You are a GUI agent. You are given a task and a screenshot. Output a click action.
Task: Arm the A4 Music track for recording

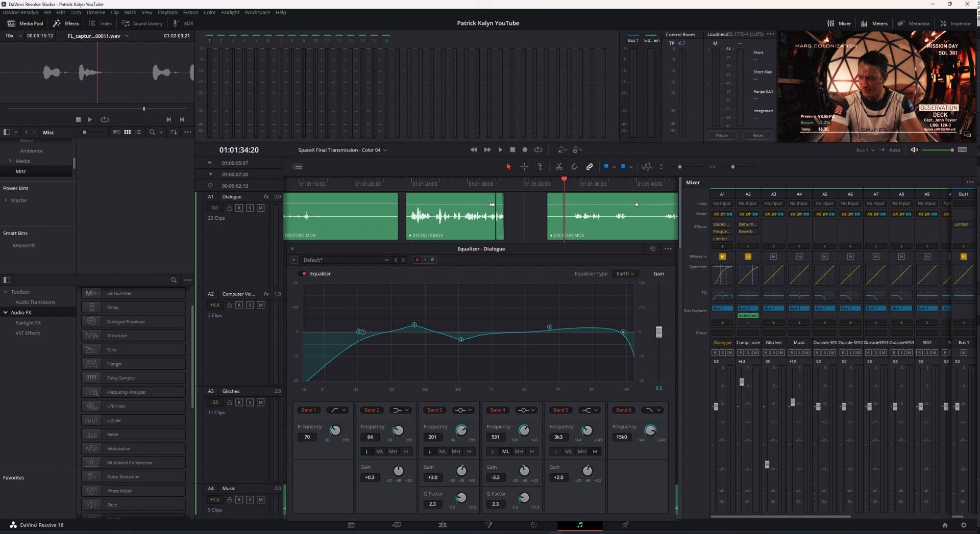[238, 500]
